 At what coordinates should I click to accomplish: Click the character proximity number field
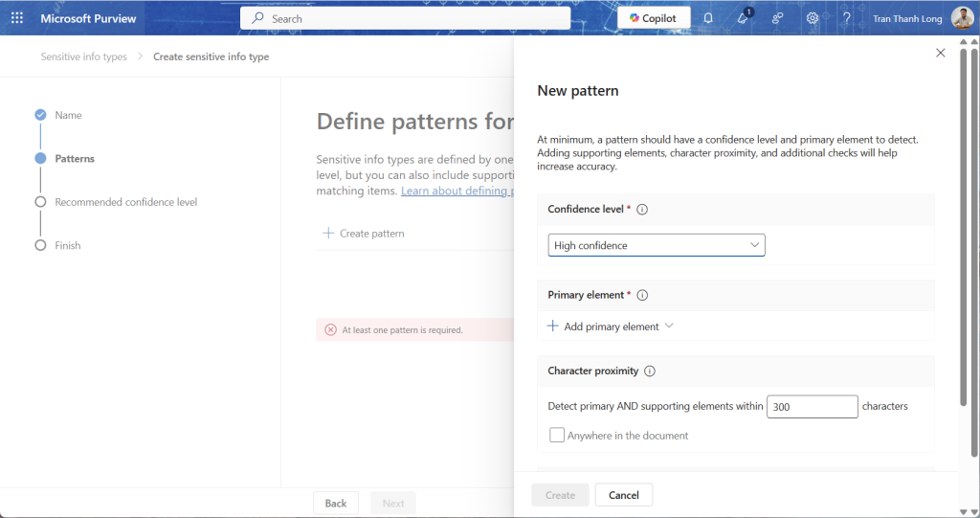tap(812, 407)
